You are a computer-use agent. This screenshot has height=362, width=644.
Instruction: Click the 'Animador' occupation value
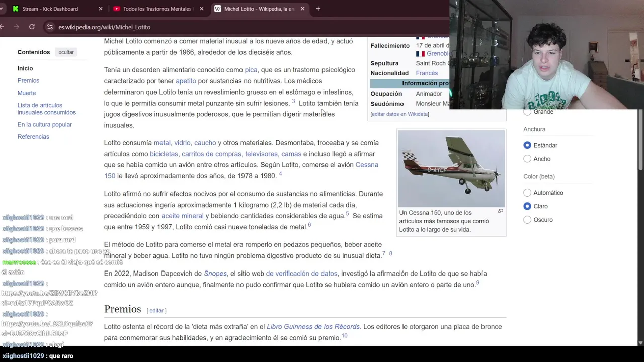pos(429,94)
